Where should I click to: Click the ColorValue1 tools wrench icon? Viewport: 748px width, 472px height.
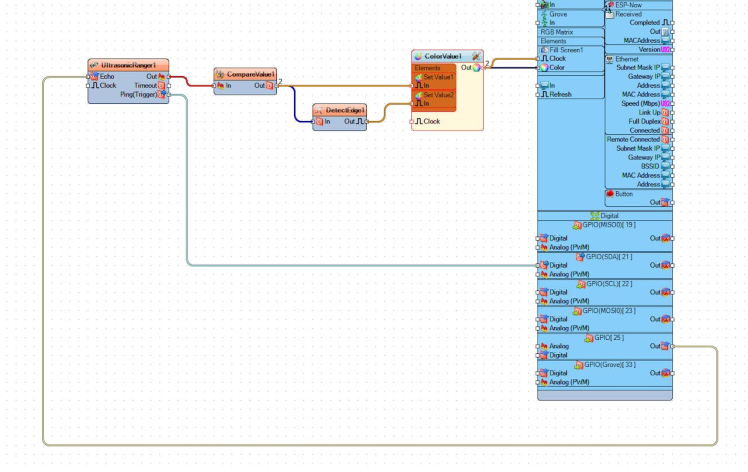point(476,57)
